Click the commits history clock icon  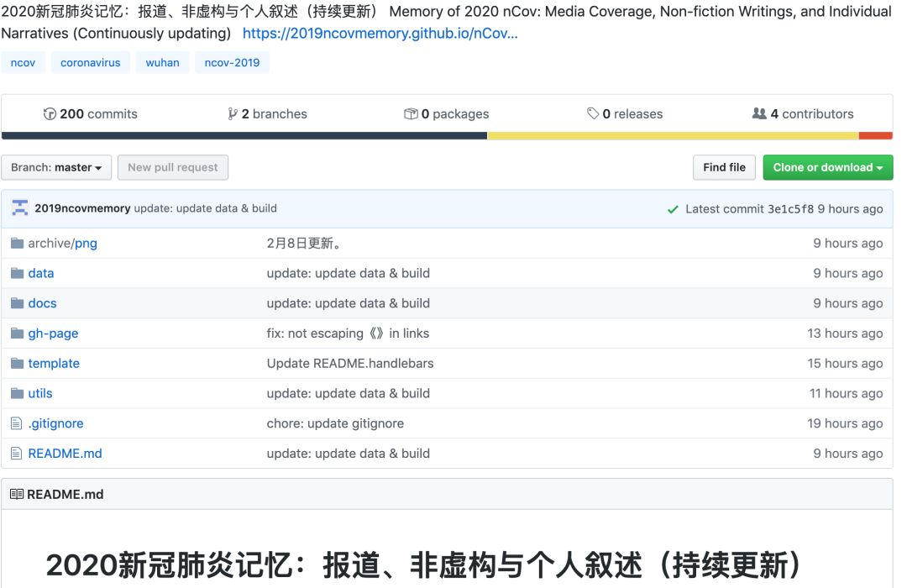pyautogui.click(x=50, y=114)
